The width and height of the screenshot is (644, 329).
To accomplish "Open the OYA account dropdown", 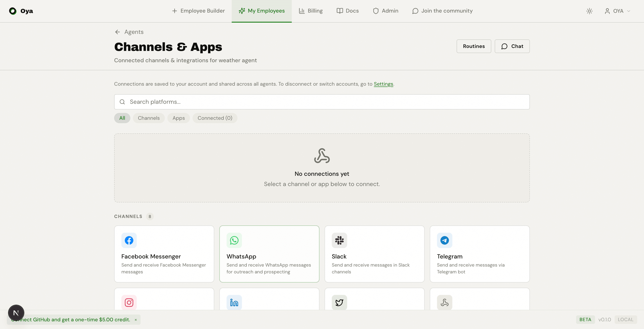I will point(618,11).
